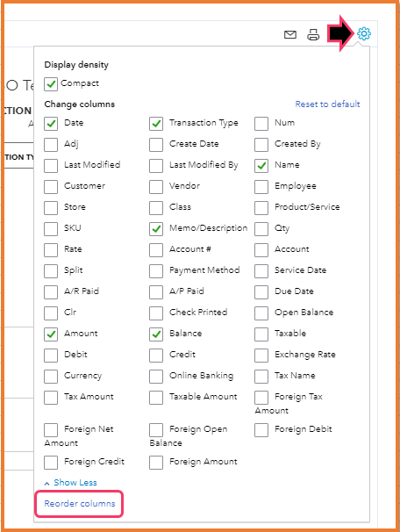Check the Clr column checkbox
The image size is (400, 532).
pyautogui.click(x=51, y=313)
